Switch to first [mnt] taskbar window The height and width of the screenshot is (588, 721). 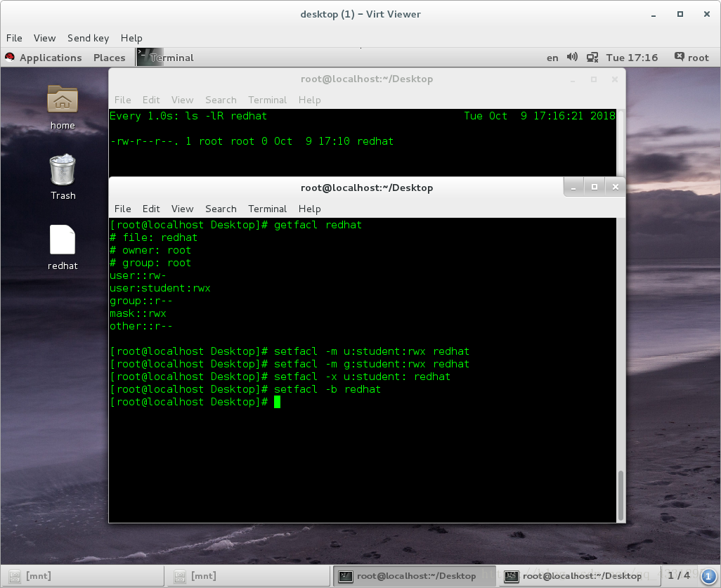point(83,575)
